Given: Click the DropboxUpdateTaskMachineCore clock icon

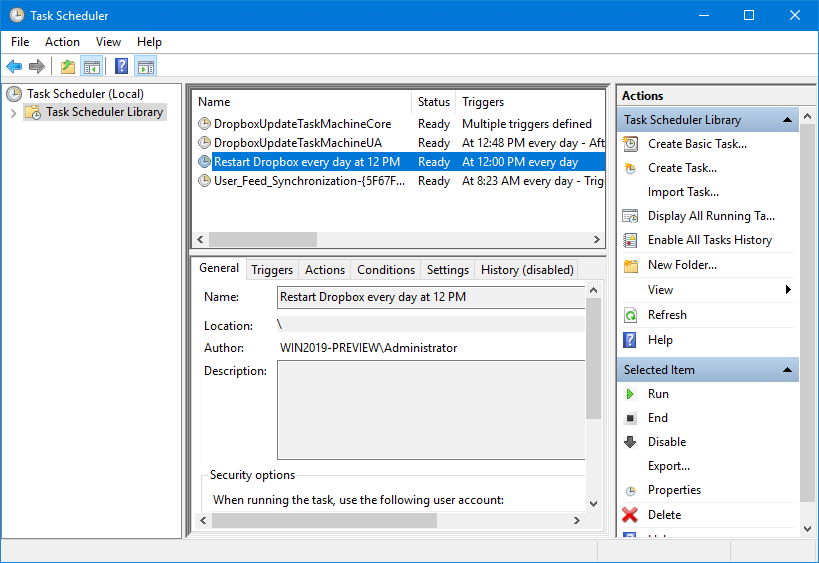Looking at the screenshot, I should pyautogui.click(x=204, y=124).
